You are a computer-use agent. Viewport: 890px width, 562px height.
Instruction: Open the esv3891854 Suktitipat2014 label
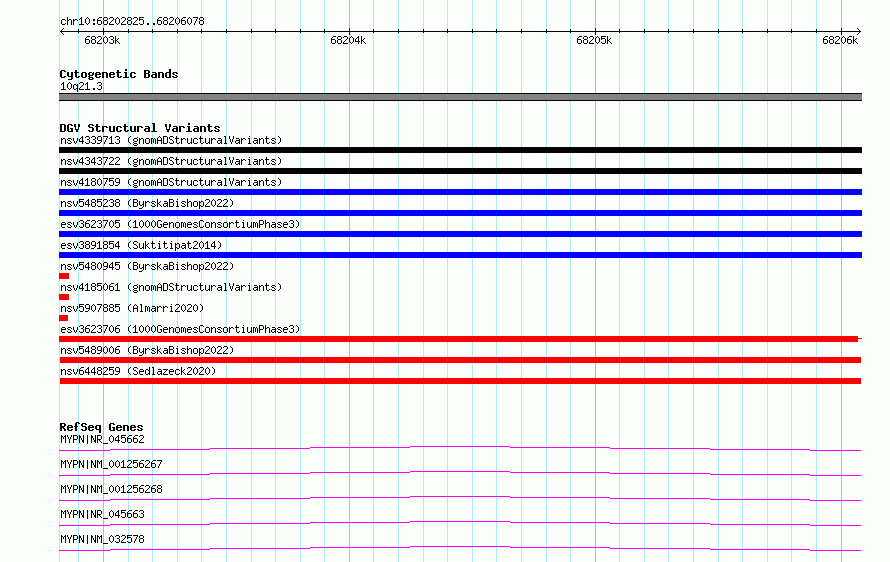(141, 245)
